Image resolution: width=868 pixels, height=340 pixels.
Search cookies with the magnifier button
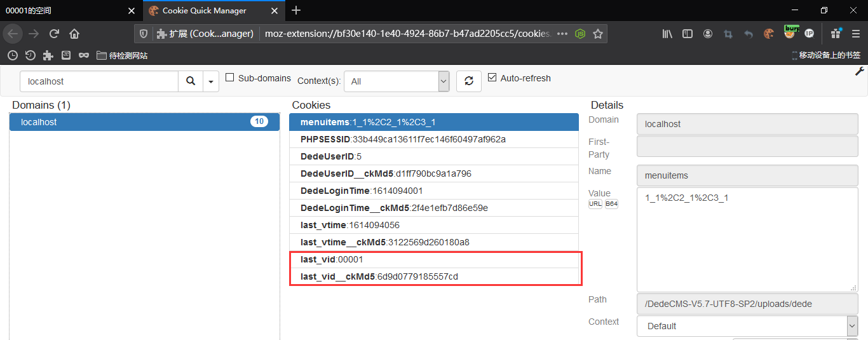pos(191,81)
